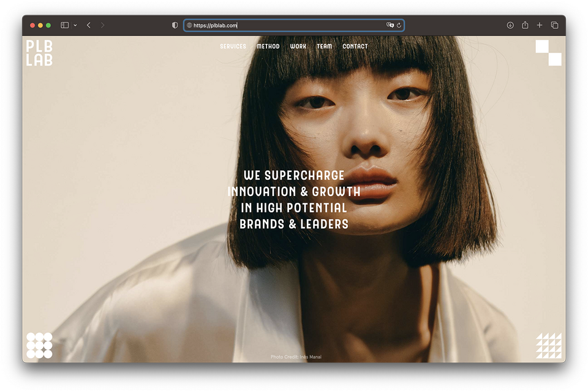588x392 pixels.
Task: Open the Share menu
Action: [525, 25]
